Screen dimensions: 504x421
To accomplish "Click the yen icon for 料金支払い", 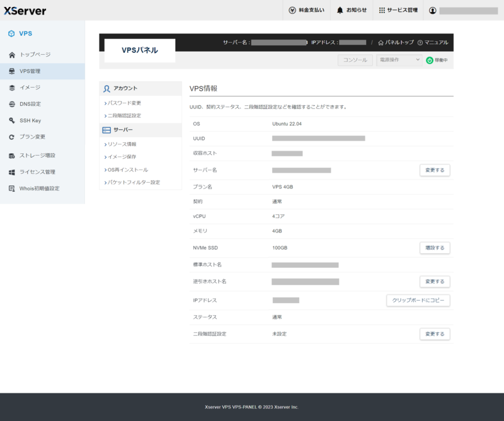I will click(292, 10).
